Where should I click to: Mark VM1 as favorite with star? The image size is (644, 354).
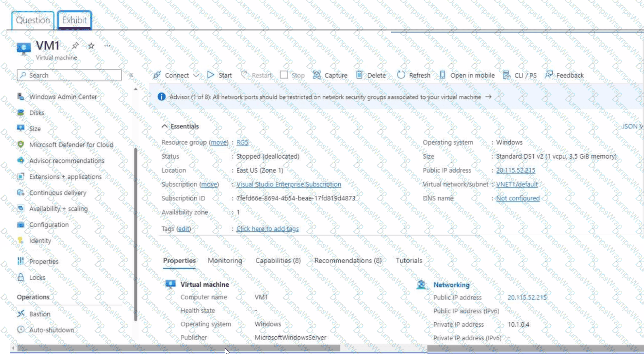[91, 46]
